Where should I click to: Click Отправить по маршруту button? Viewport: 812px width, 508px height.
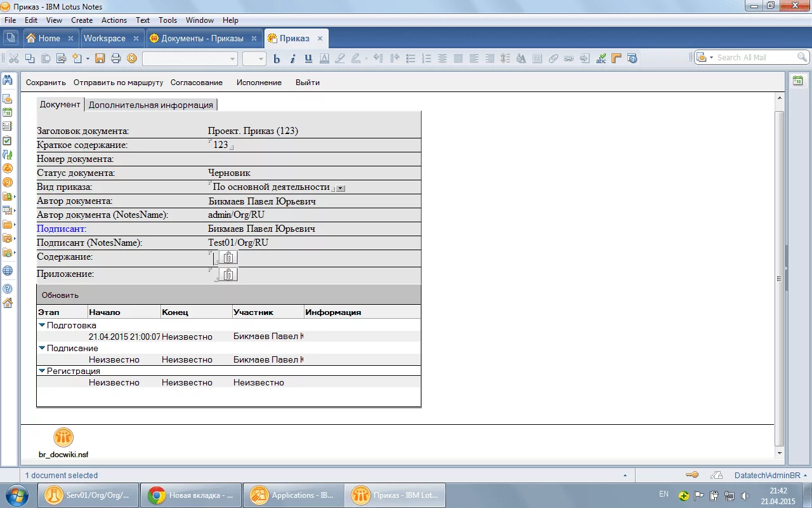coord(118,83)
